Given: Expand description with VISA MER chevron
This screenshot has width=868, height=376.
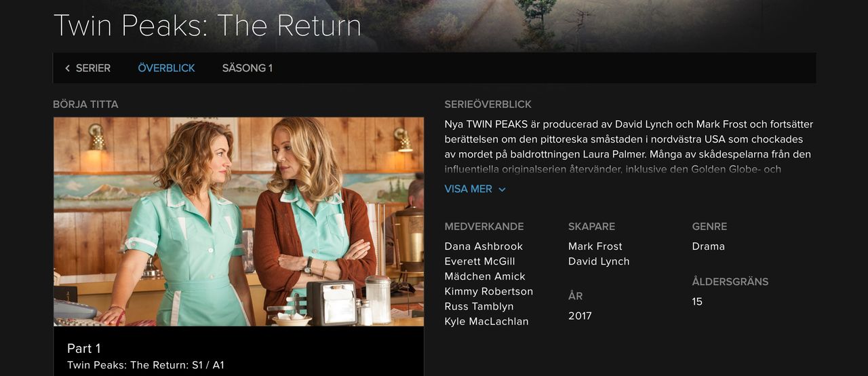Looking at the screenshot, I should (x=502, y=189).
